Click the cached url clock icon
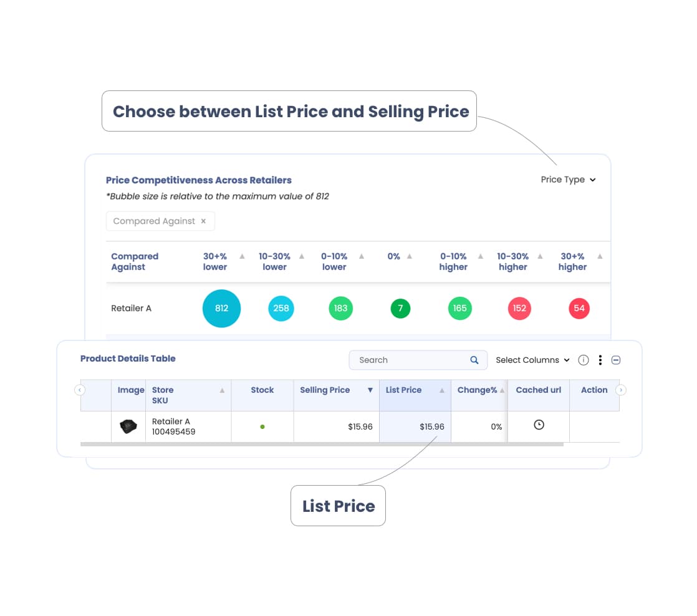Viewport: 697px width, 616px height. click(x=539, y=425)
